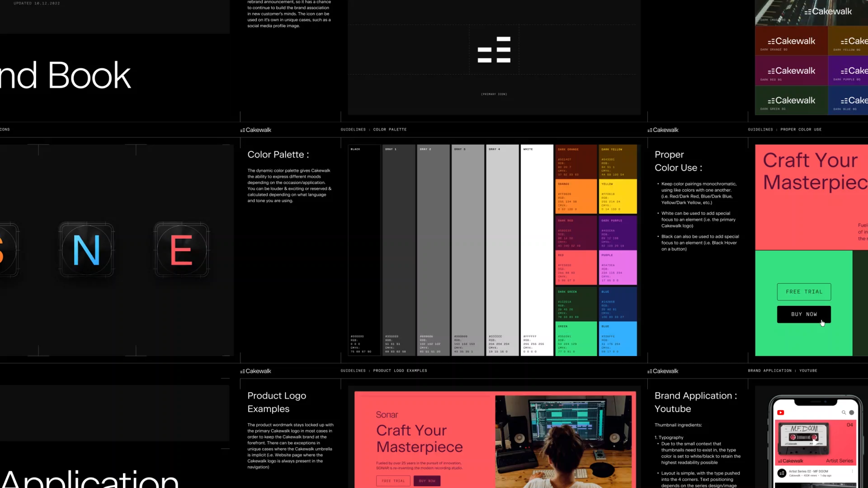Click the "1. Typography" list item
The image size is (868, 488).
pos(669,438)
